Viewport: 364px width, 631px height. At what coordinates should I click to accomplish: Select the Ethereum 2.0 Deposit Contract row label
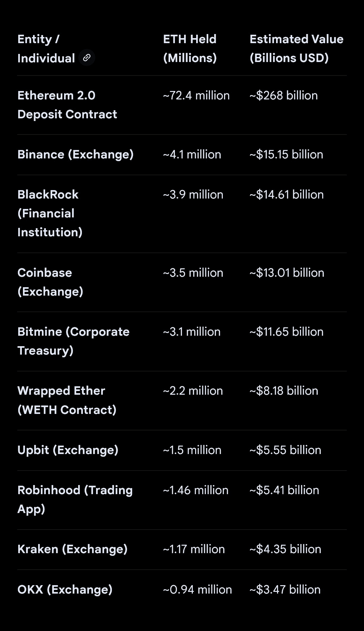click(x=67, y=105)
